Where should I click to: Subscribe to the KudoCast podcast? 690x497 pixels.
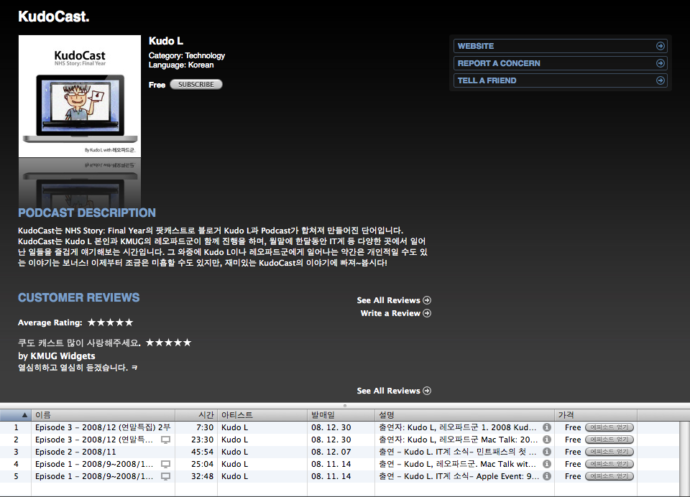click(196, 85)
